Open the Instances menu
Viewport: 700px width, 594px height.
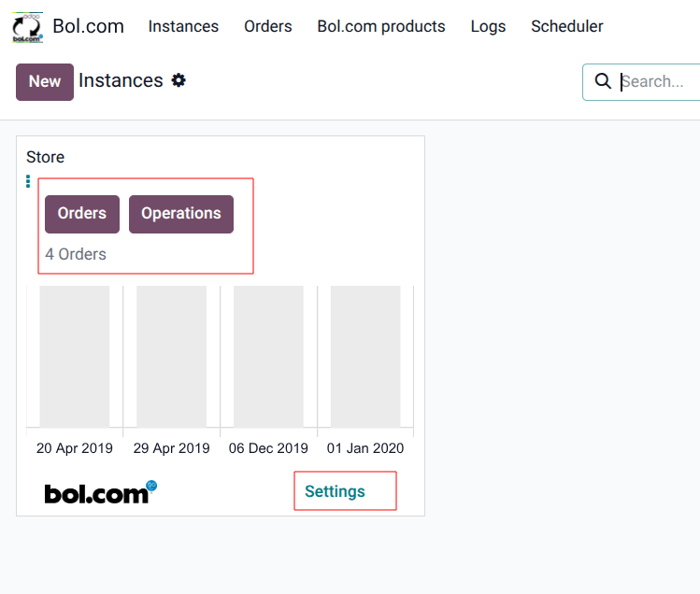183,26
